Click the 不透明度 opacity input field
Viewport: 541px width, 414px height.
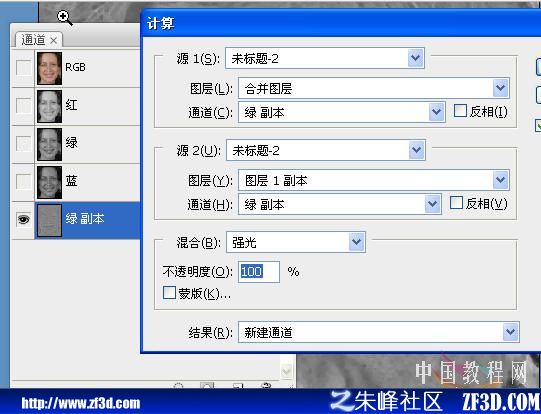259,272
